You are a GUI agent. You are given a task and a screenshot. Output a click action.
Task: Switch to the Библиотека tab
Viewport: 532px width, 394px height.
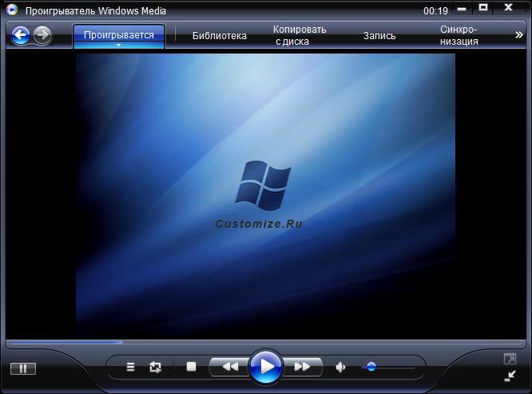click(219, 36)
